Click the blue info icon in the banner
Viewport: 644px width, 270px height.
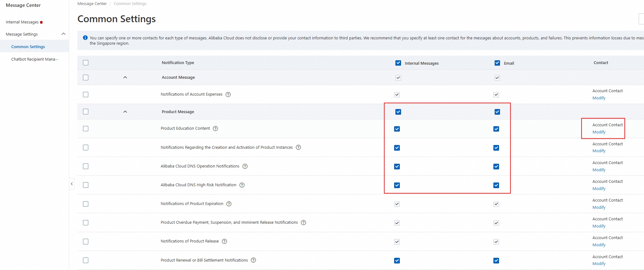(85, 38)
